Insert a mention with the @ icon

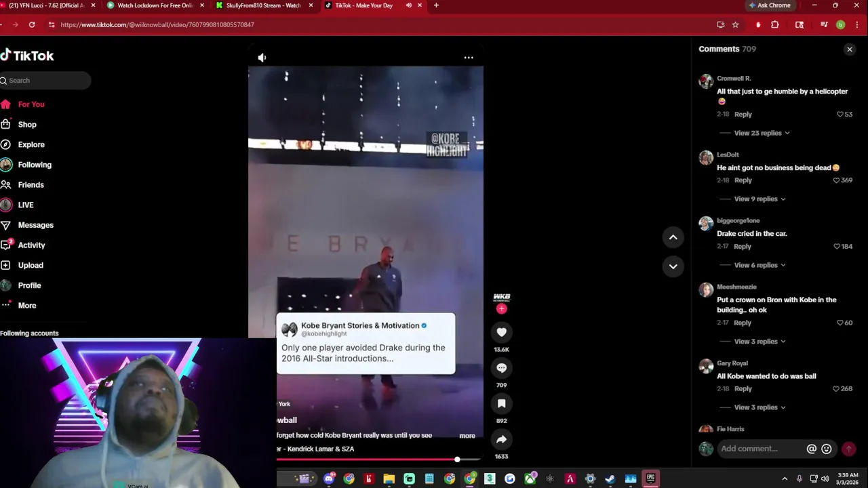click(811, 449)
